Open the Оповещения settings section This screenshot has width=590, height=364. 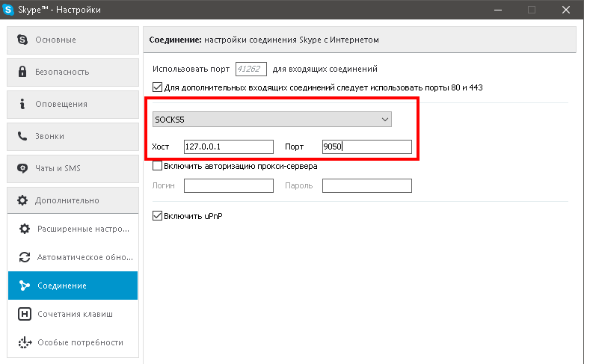pos(73,104)
